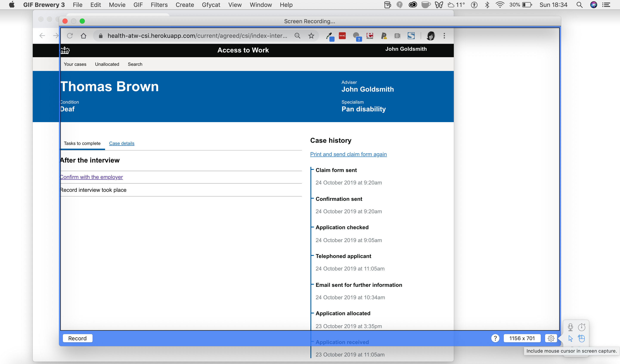Click the browser forward arrow
The width and height of the screenshot is (620, 364).
[56, 36]
